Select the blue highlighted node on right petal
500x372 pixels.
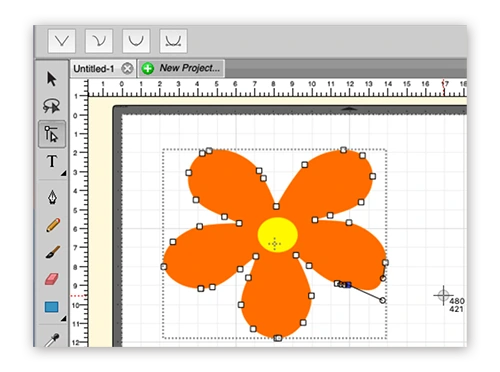click(x=348, y=285)
